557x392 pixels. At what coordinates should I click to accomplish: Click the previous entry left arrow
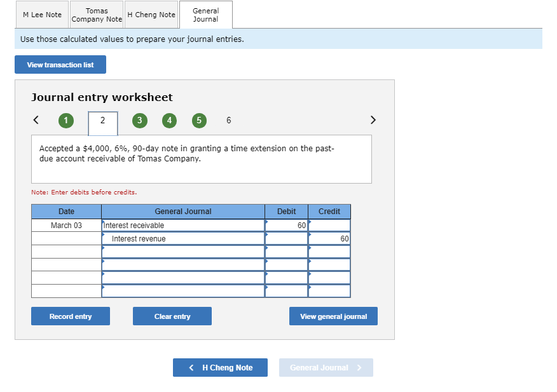point(36,120)
